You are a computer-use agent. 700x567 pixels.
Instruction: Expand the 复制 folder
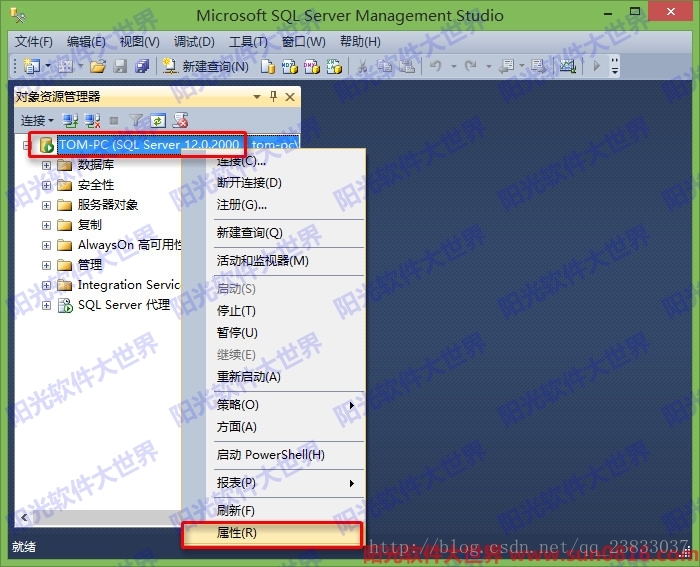pyautogui.click(x=46, y=225)
